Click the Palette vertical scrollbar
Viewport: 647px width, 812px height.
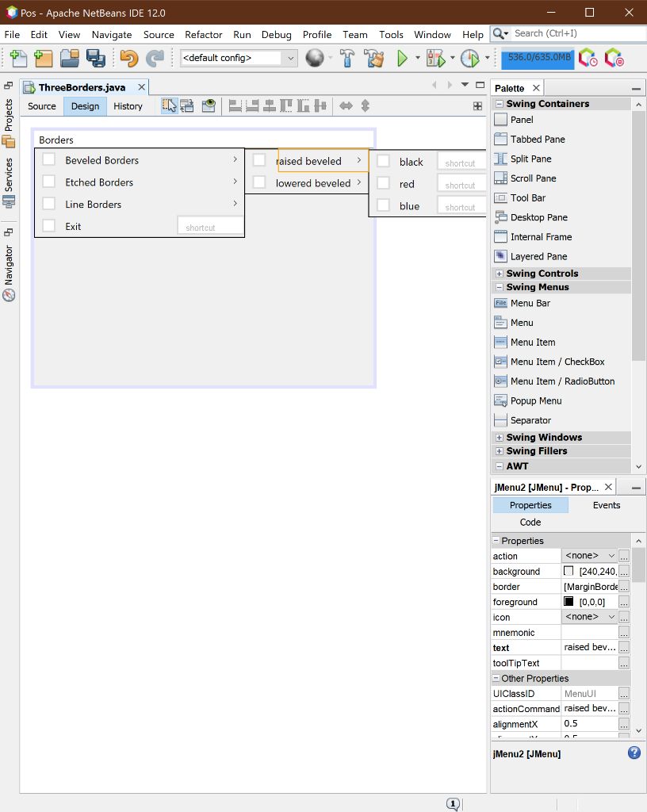click(x=639, y=235)
